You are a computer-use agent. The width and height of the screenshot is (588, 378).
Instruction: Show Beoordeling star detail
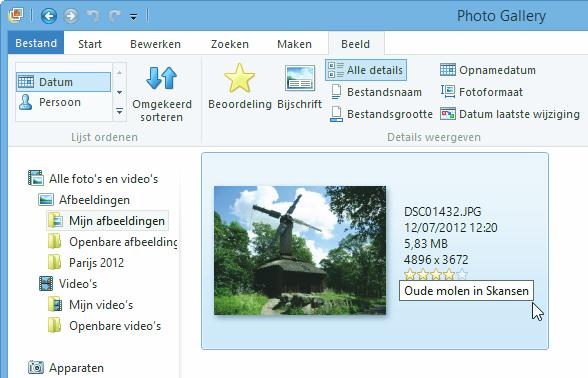240,87
